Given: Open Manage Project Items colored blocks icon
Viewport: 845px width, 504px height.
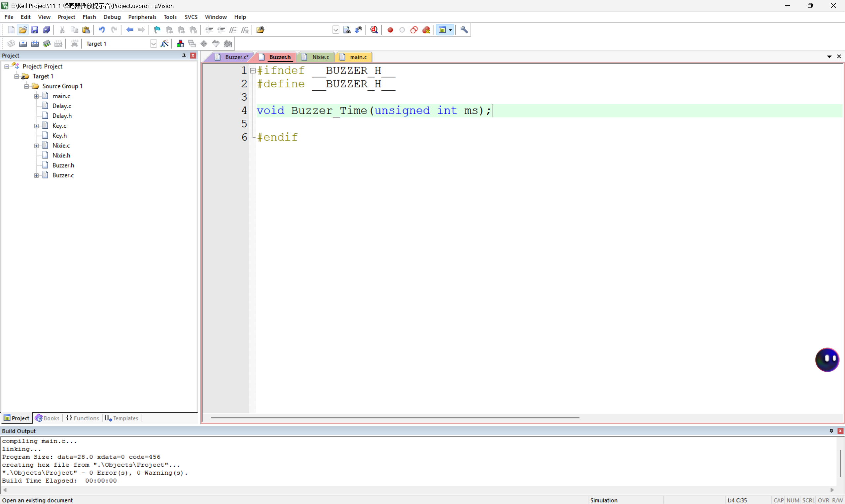Looking at the screenshot, I should (180, 44).
